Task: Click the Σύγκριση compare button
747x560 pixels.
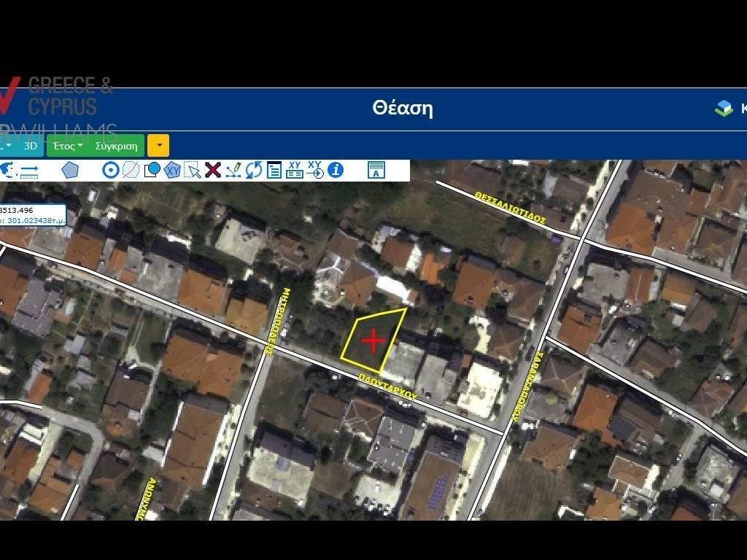Action: (116, 146)
